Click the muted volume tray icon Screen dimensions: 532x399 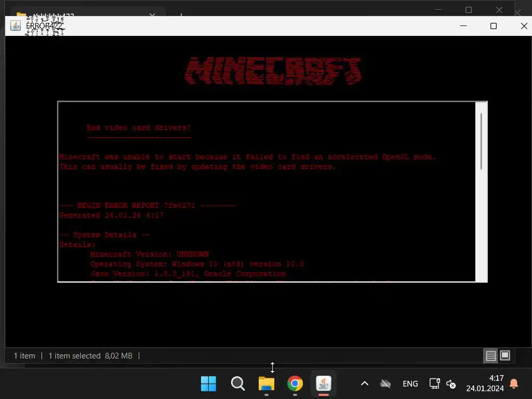click(450, 384)
